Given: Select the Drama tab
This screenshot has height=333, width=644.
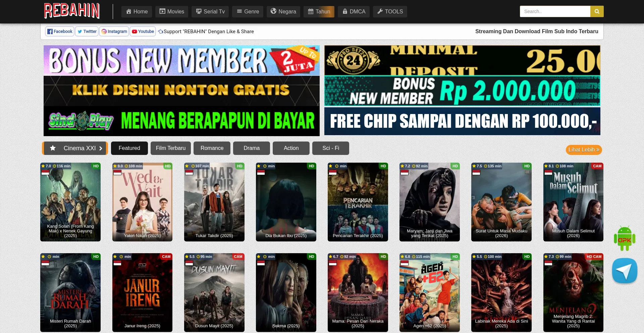Looking at the screenshot, I should (252, 148).
